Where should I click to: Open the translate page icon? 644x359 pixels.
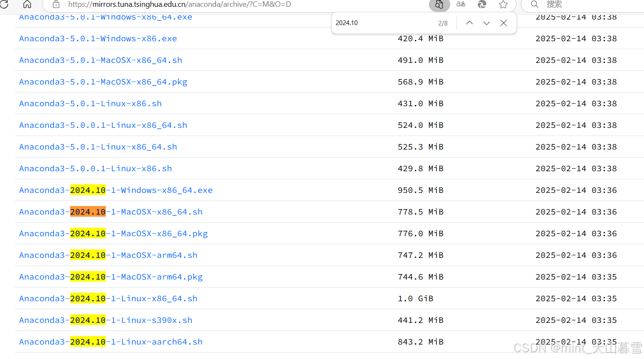tap(461, 4)
